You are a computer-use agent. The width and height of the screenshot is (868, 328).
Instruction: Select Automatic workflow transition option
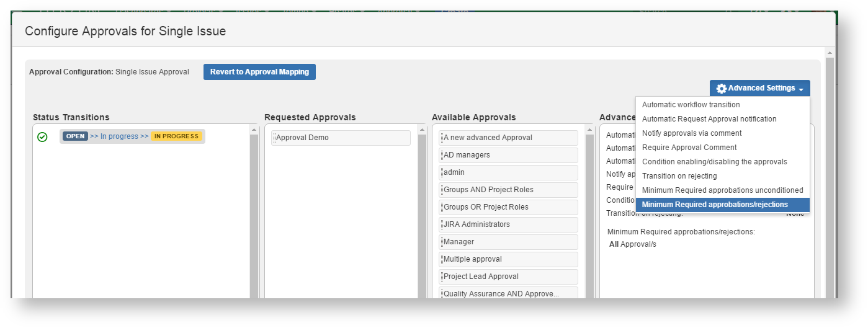coord(691,105)
